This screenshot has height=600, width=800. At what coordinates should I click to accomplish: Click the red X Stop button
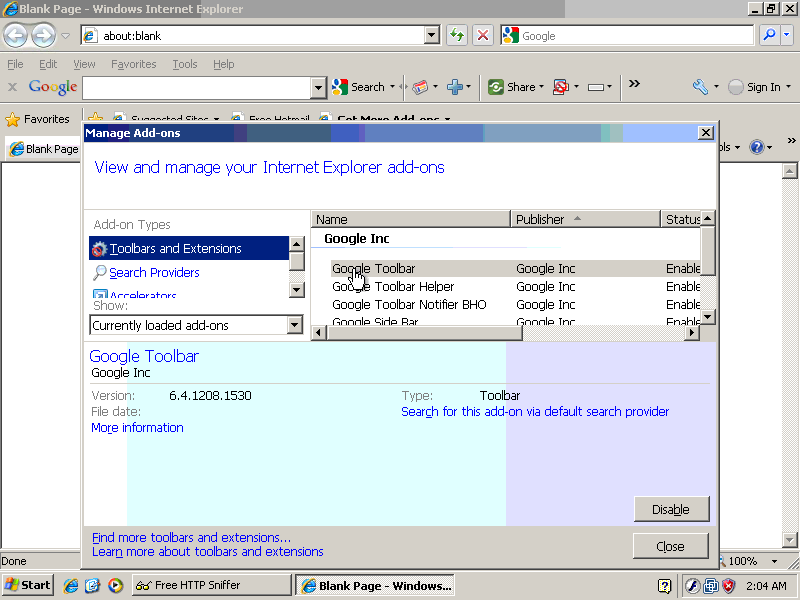[483, 35]
